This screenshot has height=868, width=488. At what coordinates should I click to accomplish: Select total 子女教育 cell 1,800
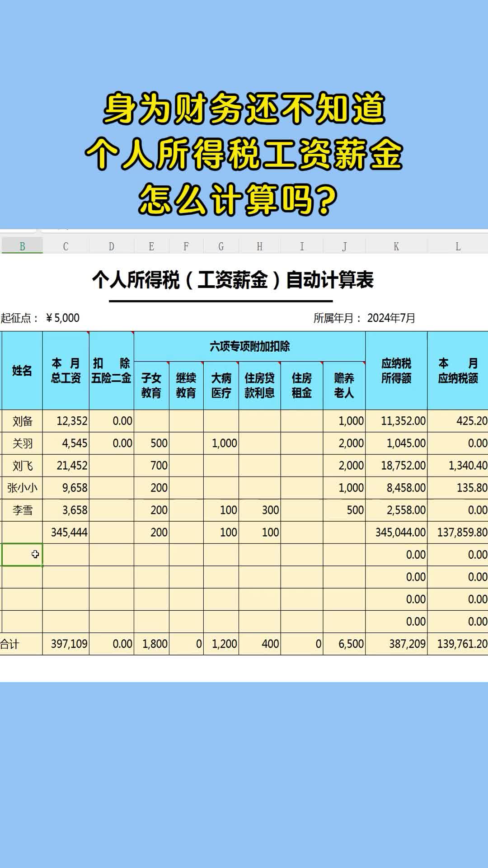pos(151,644)
